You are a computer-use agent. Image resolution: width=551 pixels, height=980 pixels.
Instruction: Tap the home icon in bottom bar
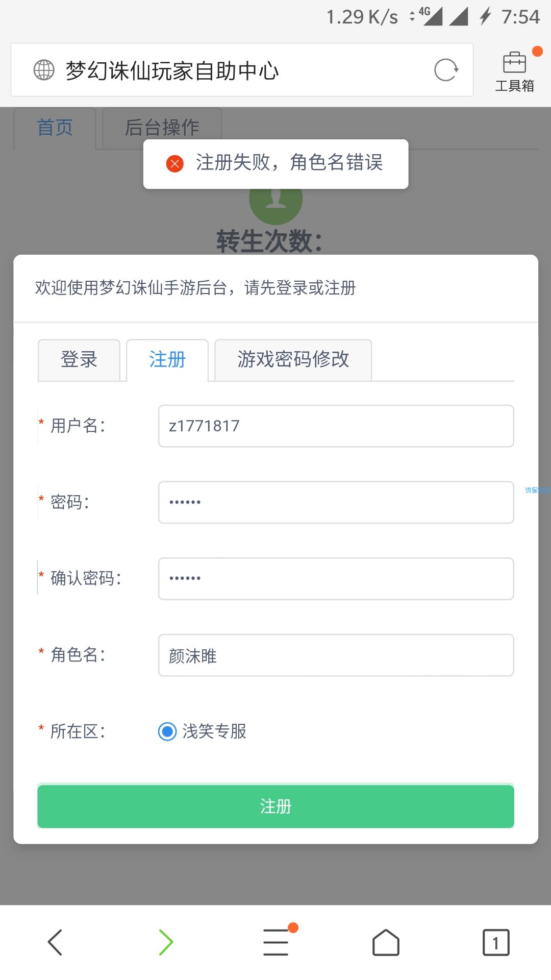[x=386, y=942]
